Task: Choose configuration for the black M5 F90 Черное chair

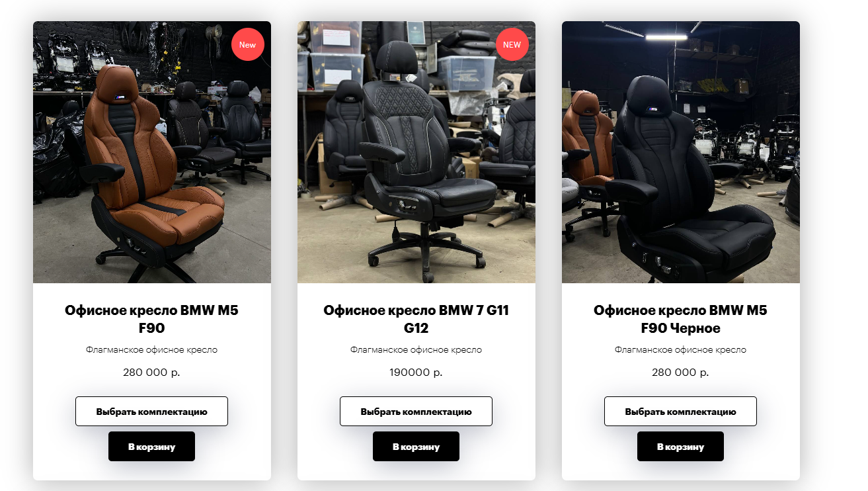Action: click(x=681, y=412)
